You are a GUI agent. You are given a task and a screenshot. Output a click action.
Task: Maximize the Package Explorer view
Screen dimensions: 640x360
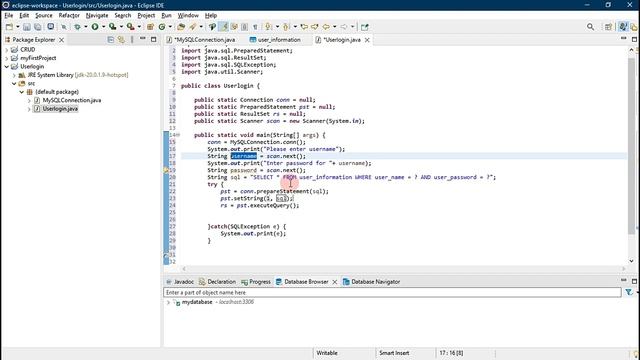(x=153, y=39)
